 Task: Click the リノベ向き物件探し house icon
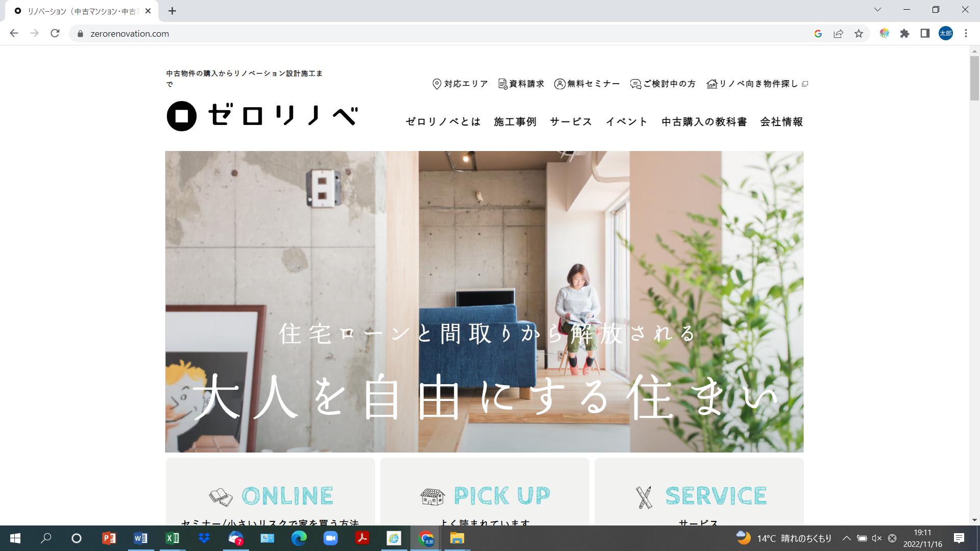[712, 84]
